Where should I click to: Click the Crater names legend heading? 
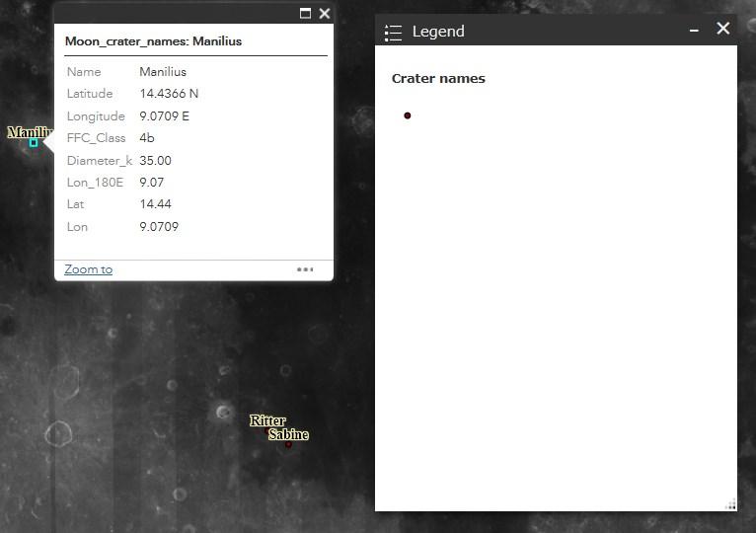point(438,79)
